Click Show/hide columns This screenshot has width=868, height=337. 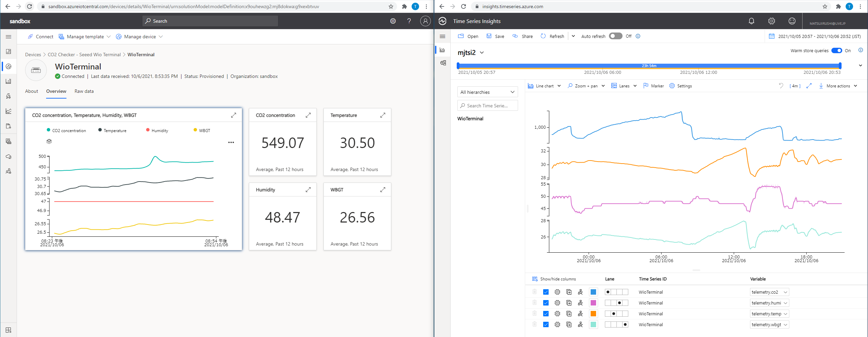click(x=554, y=279)
